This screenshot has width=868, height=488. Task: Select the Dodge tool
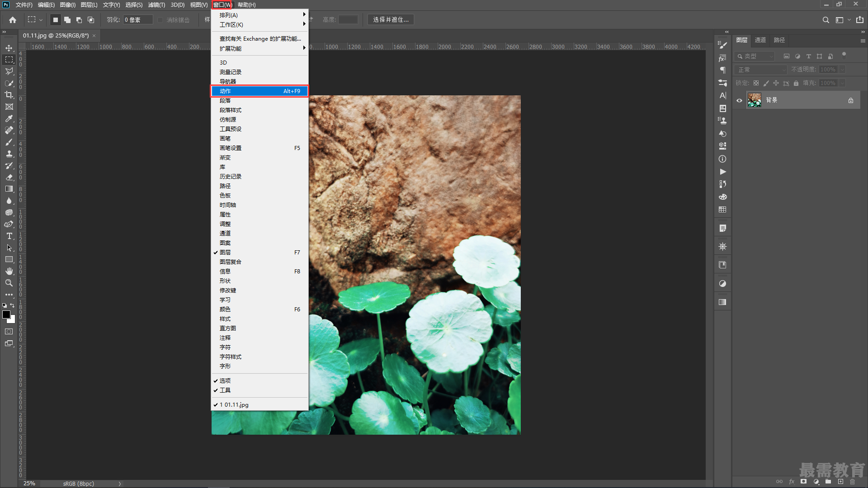tap(9, 212)
